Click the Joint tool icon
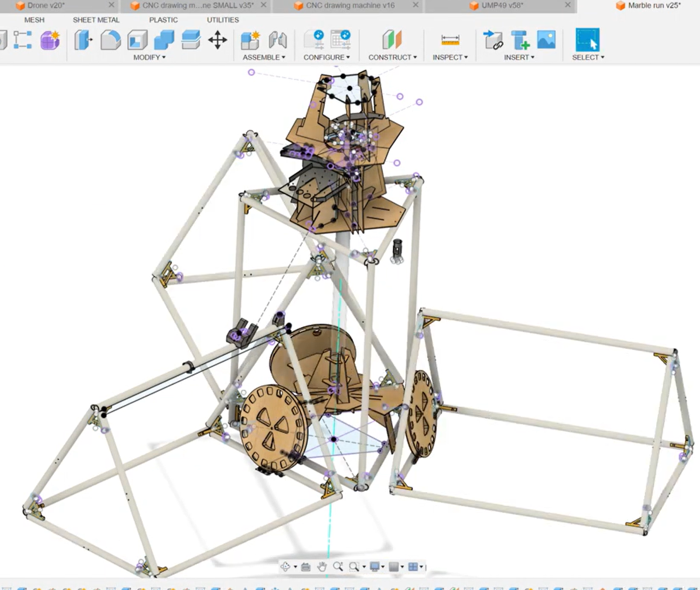This screenshot has width=700, height=590. tap(278, 40)
